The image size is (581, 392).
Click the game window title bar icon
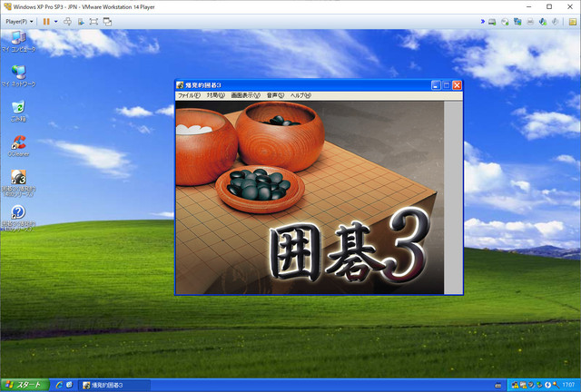(180, 85)
